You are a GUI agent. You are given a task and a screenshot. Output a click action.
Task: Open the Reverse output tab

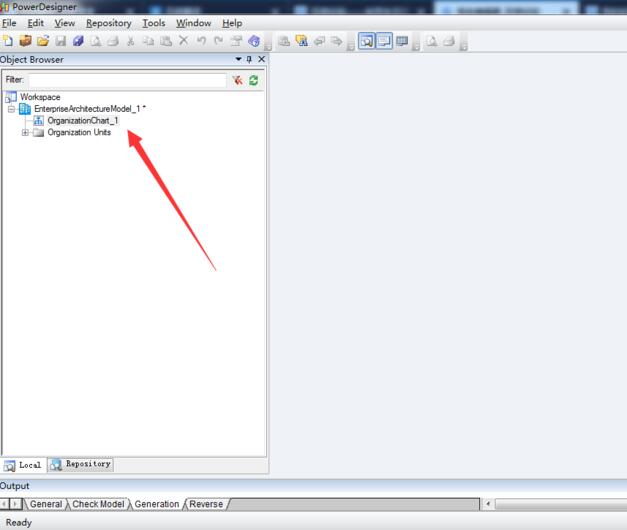[x=206, y=504]
